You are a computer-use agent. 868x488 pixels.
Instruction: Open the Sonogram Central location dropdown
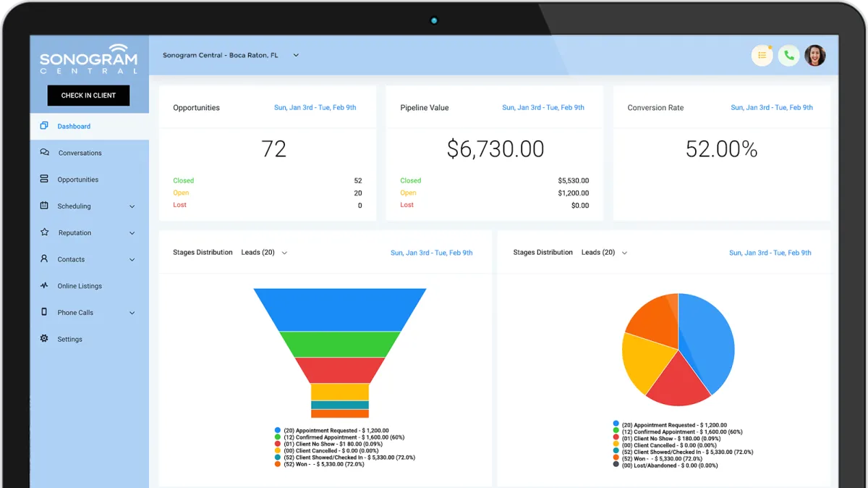coord(296,55)
